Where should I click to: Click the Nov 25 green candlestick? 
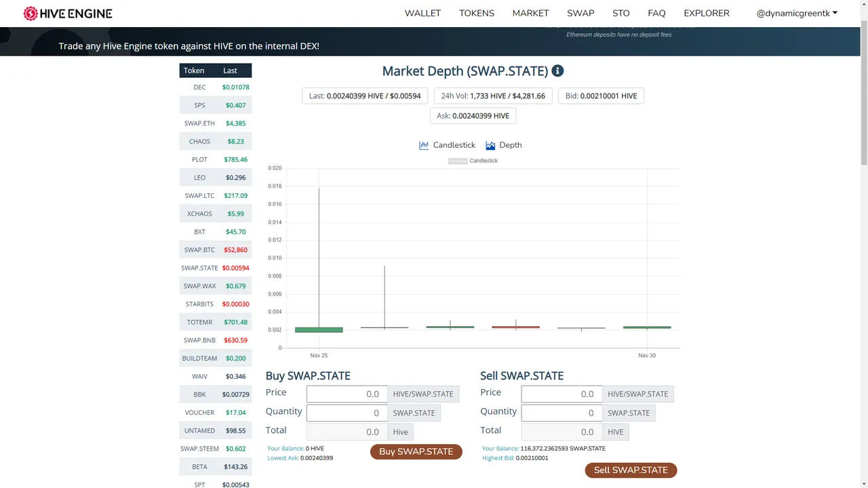pyautogui.click(x=319, y=330)
